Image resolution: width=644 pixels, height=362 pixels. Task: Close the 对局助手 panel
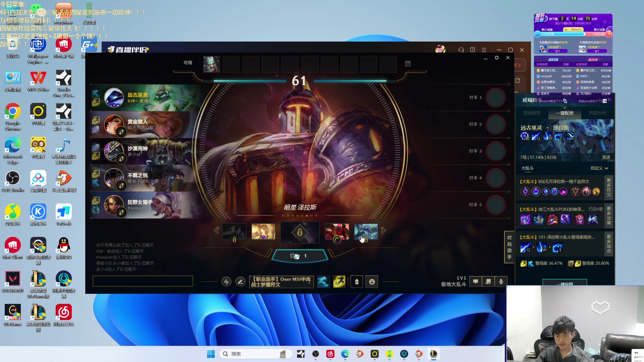point(609,100)
